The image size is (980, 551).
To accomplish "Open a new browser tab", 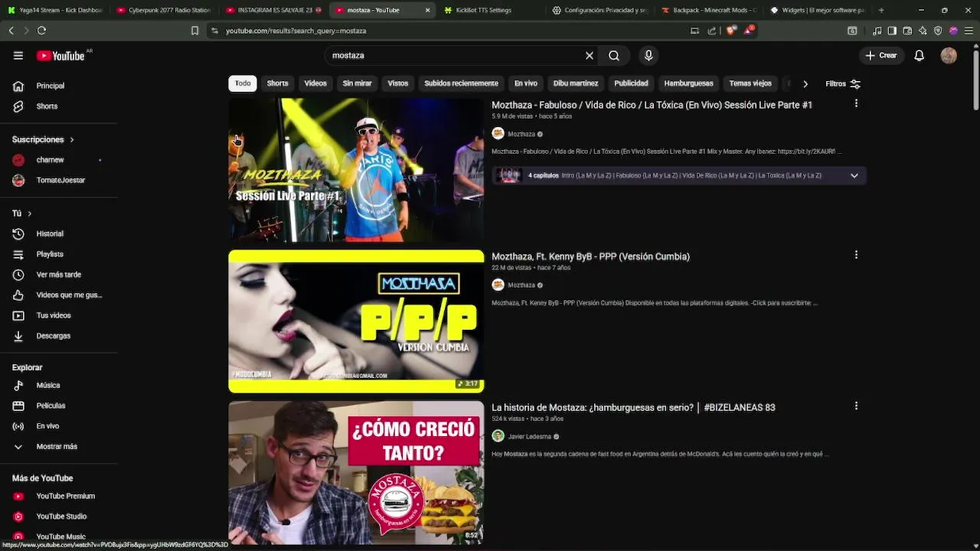I will click(881, 10).
